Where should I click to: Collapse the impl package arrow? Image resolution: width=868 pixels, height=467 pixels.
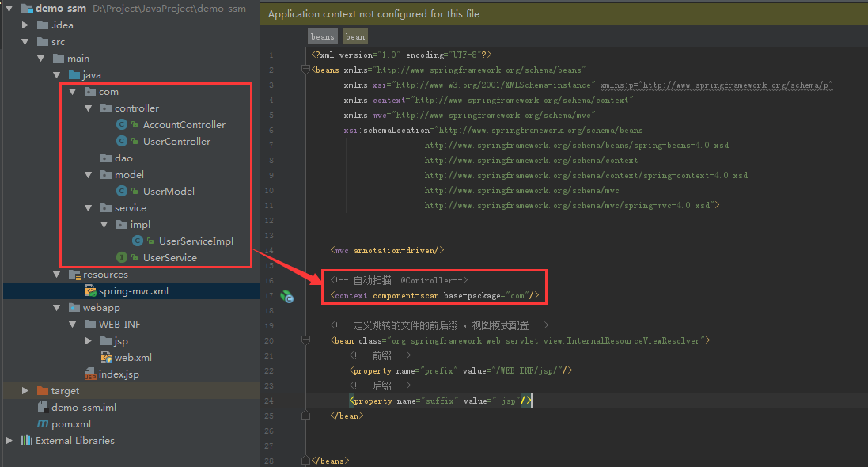coord(104,224)
